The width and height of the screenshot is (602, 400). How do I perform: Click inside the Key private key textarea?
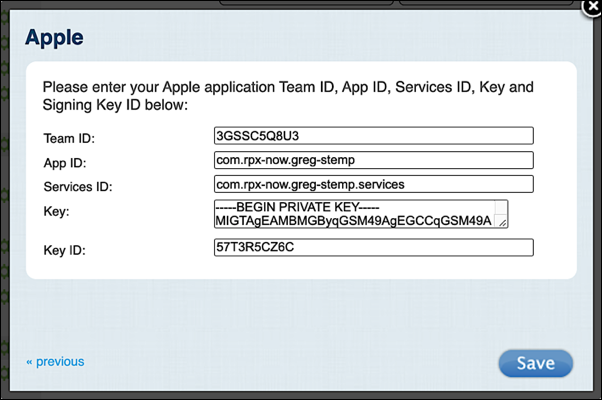point(360,213)
